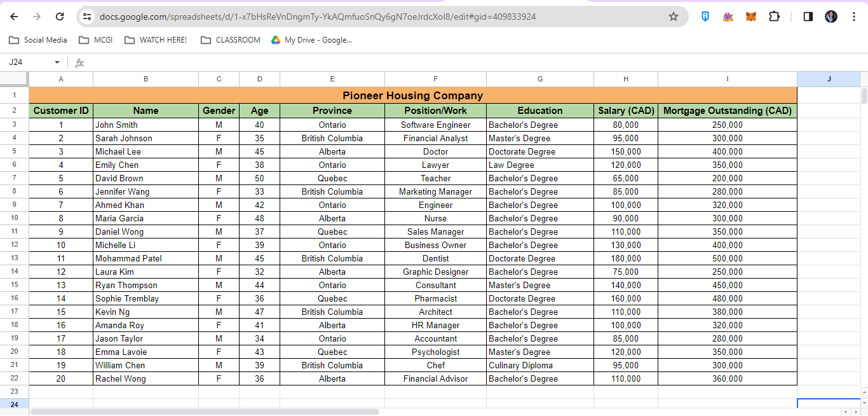Select the cell containing Sarah Johnson
This screenshot has width=868, height=416.
(146, 138)
